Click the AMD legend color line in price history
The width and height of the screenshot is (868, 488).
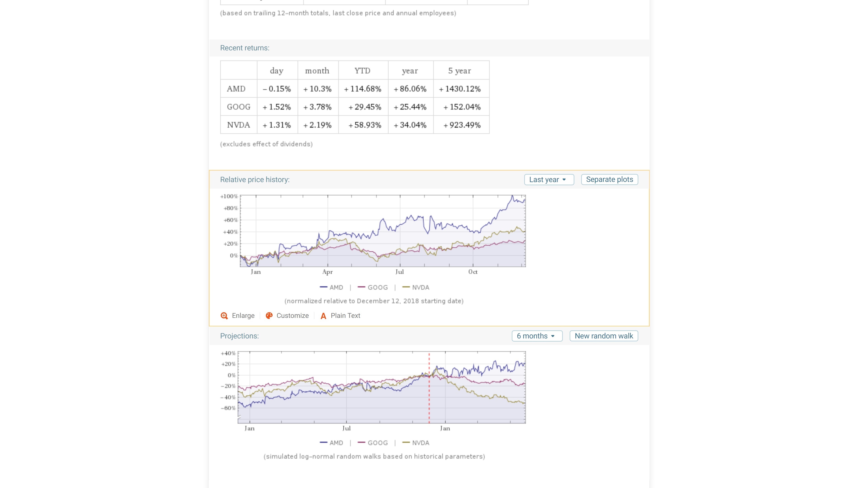click(x=323, y=287)
